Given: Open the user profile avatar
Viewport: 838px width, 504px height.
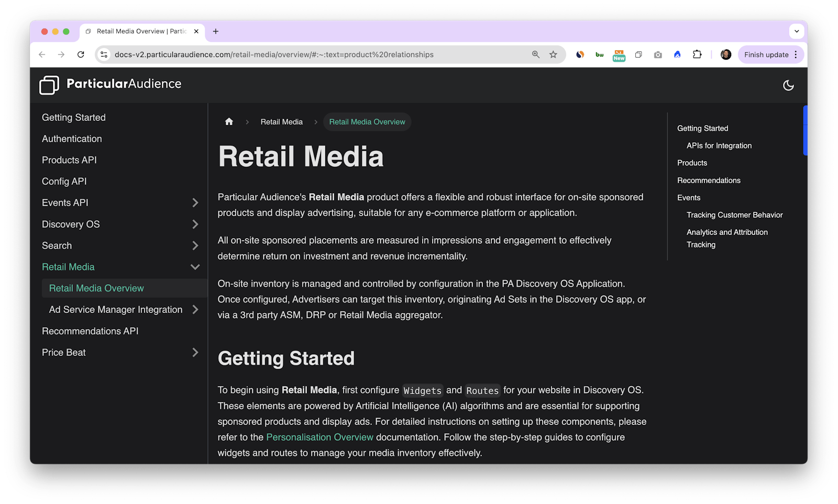Looking at the screenshot, I should [726, 54].
